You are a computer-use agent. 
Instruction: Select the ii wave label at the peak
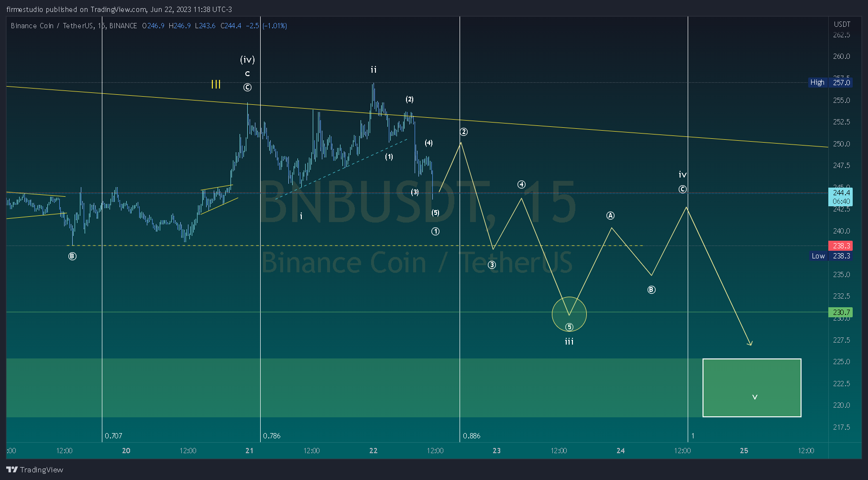pos(374,70)
